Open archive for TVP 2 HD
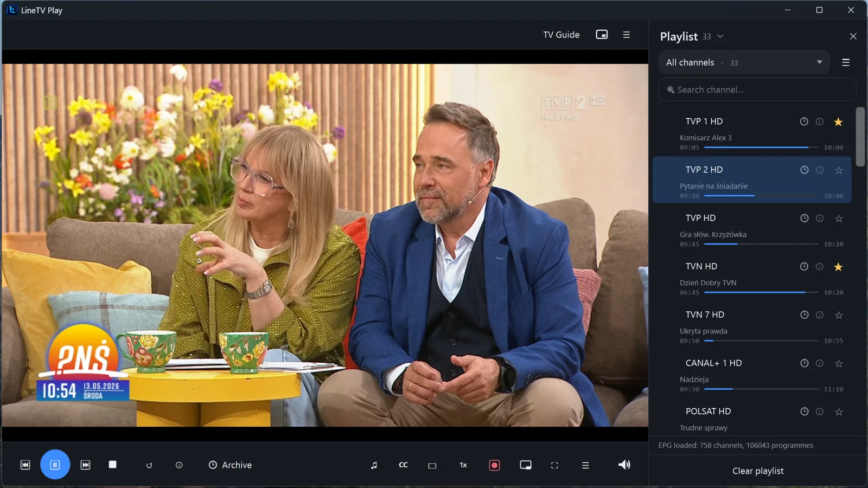This screenshot has height=488, width=868. pos(804,170)
